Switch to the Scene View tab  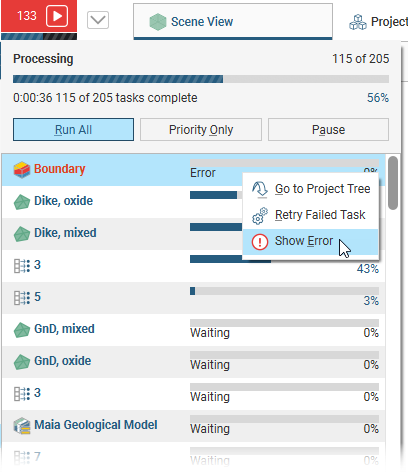pyautogui.click(x=233, y=22)
